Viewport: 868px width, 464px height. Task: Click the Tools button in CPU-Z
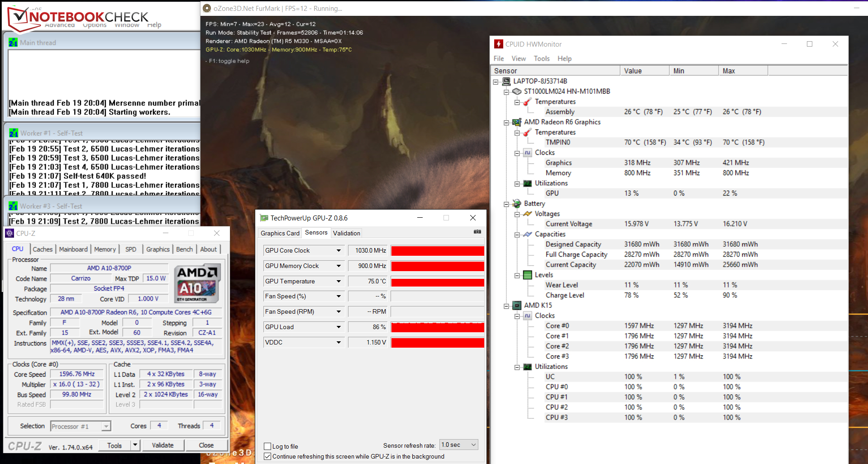coord(114,445)
